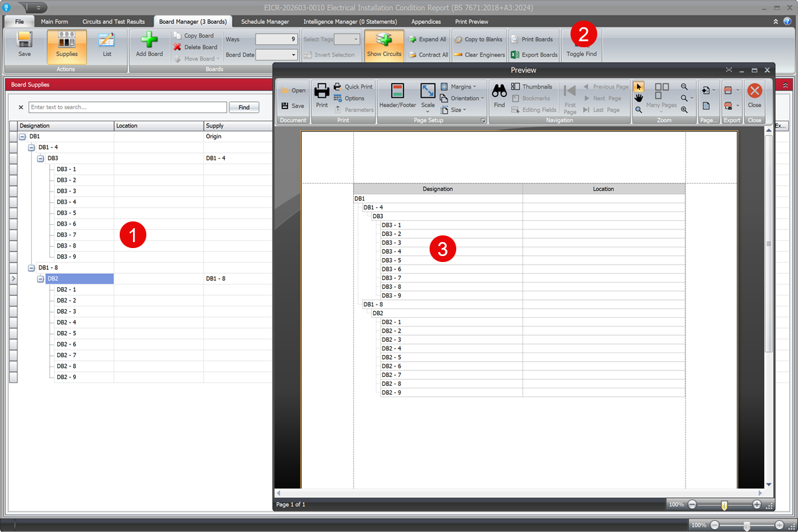Collapse the DB3 tree node
This screenshot has height=532, width=798.
(x=41, y=158)
